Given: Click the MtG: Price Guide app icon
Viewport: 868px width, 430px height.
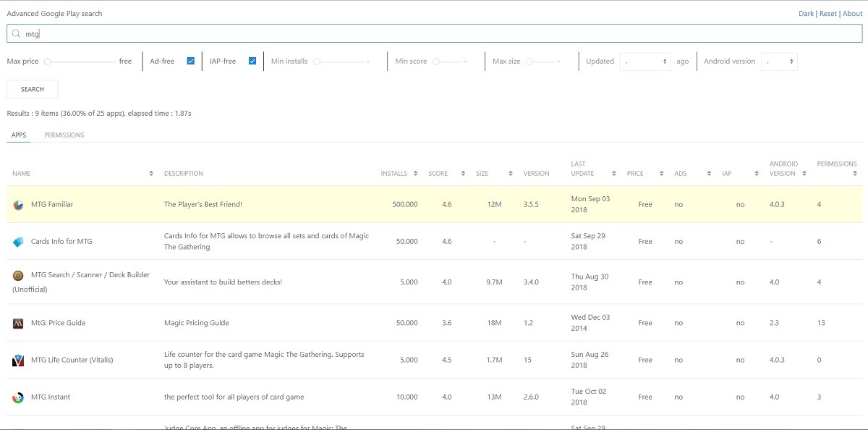Looking at the screenshot, I should [x=18, y=323].
